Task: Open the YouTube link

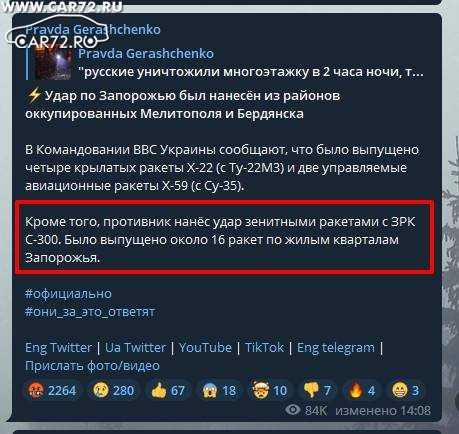Action: click(x=205, y=348)
